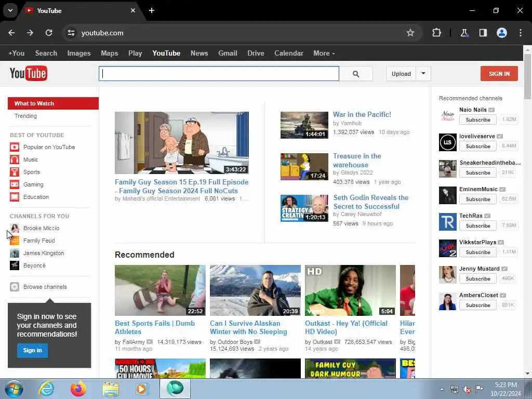Select the Sports trophy icon

tap(15, 172)
